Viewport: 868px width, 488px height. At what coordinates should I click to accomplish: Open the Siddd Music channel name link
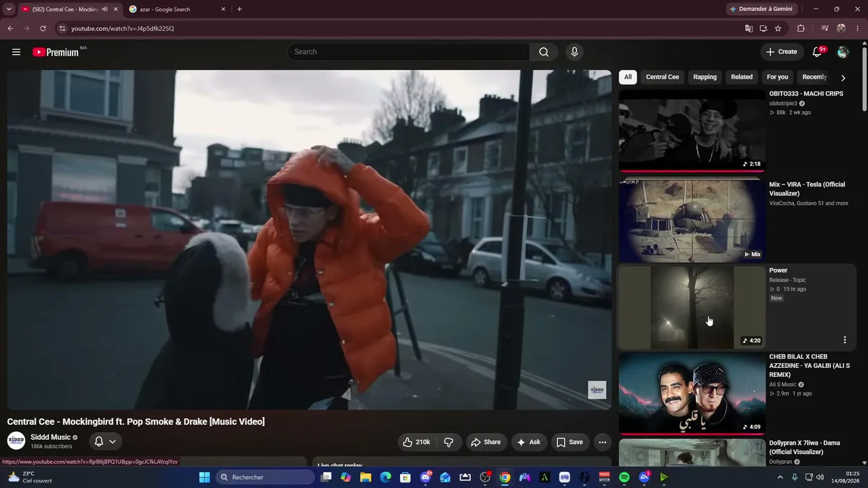(x=51, y=437)
